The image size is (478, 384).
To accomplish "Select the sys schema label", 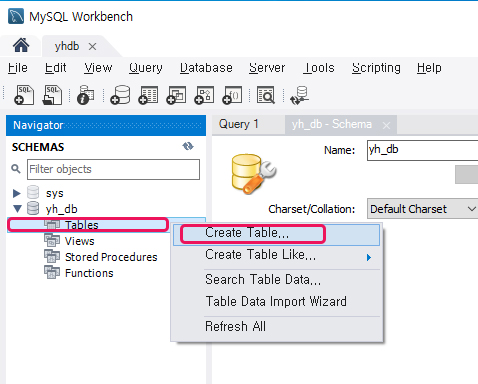I will pyautogui.click(x=55, y=193).
